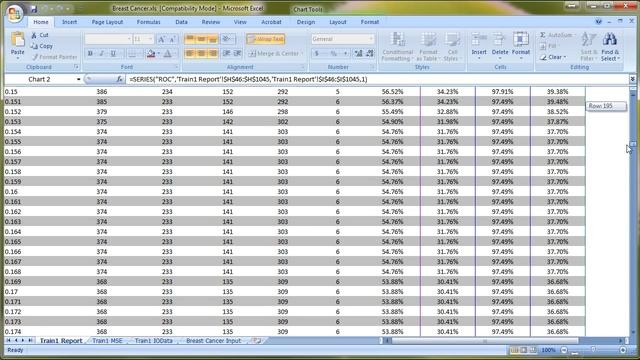Screen dimensions: 640x360
Task: Open the font size dropdown
Action: (x=151, y=39)
